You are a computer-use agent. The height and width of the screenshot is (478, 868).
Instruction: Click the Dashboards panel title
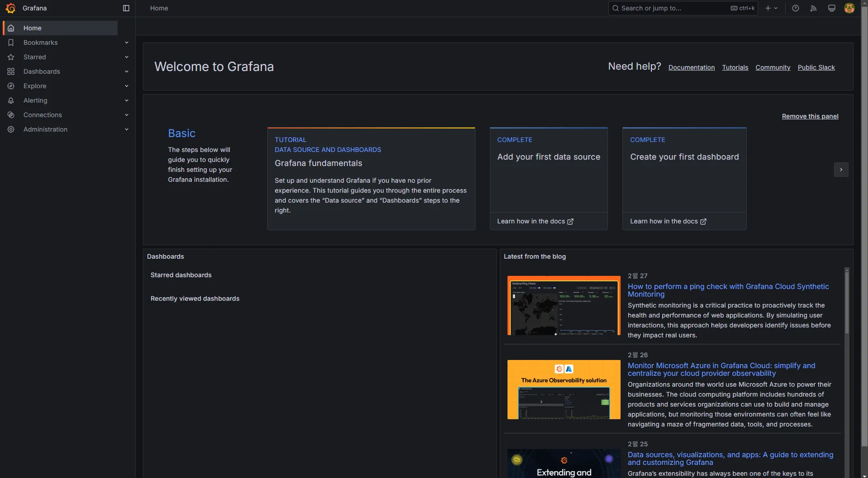[x=166, y=256]
